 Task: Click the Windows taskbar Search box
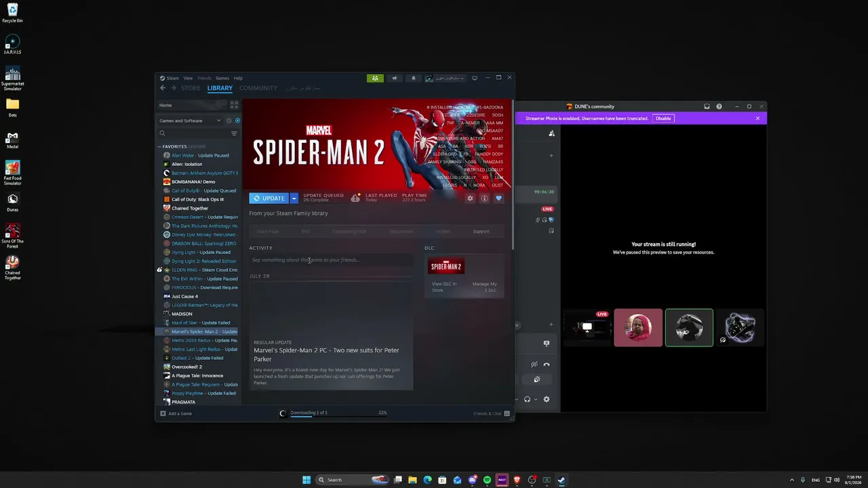coord(353,480)
